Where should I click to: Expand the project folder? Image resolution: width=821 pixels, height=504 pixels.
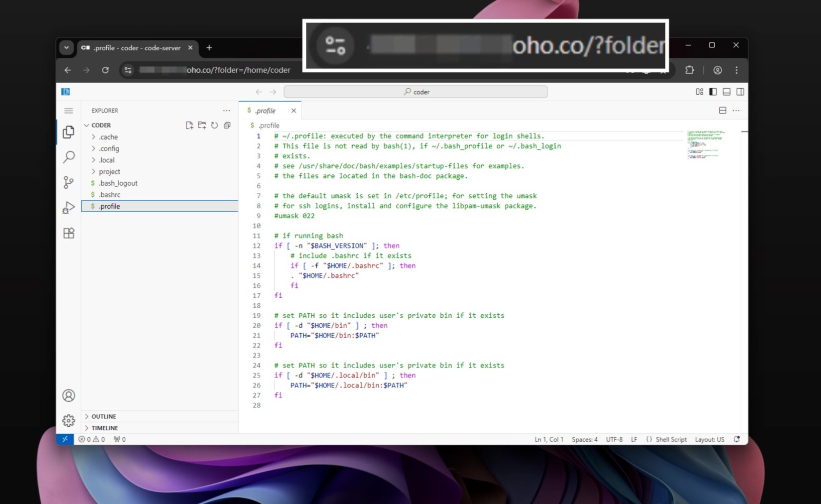click(x=109, y=172)
